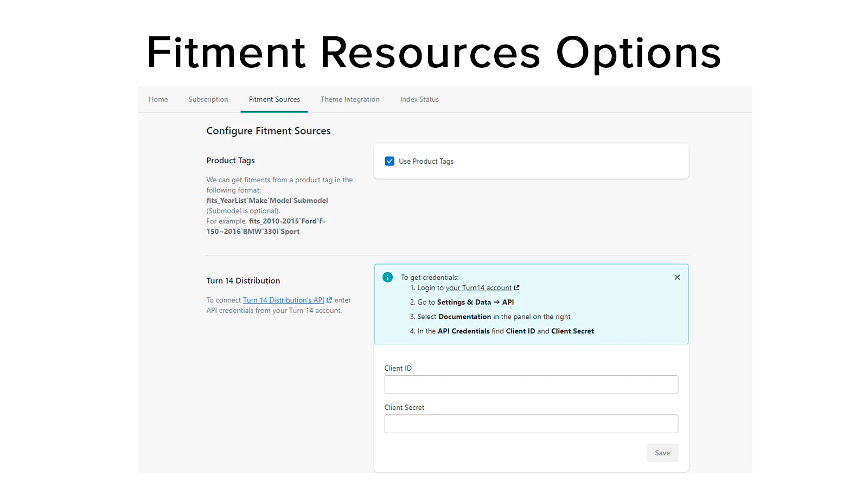The height and width of the screenshot is (488, 868).
Task: Select the Fitment Sources tab
Action: click(274, 99)
